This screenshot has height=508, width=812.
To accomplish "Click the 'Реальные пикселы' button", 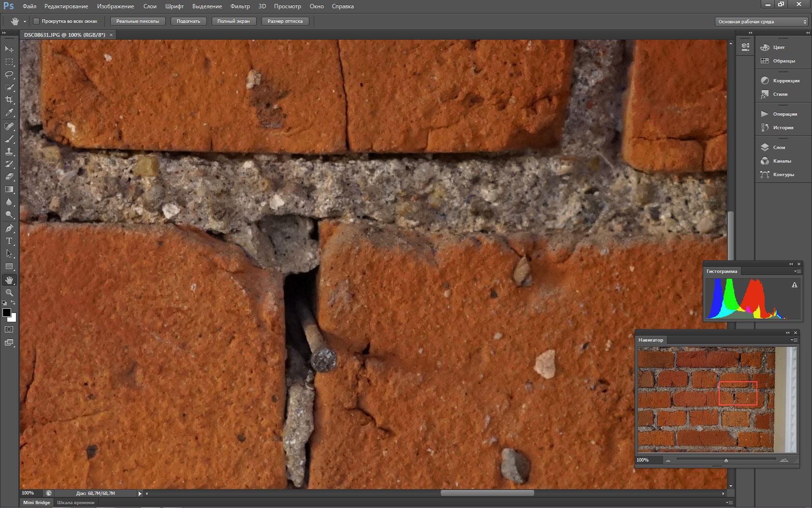I will pos(138,21).
